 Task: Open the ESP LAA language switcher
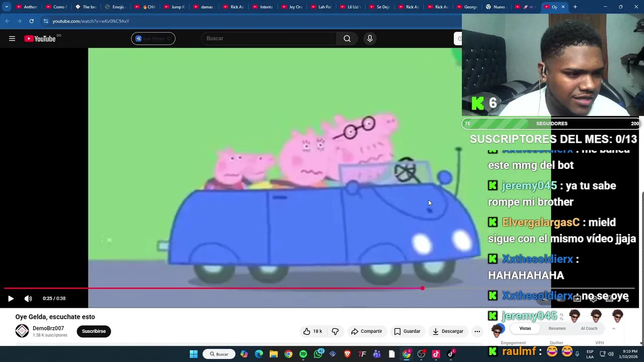point(590,354)
